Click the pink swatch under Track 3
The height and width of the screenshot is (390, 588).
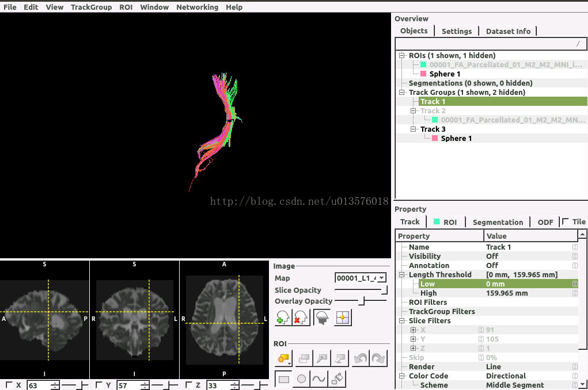pyautogui.click(x=435, y=138)
